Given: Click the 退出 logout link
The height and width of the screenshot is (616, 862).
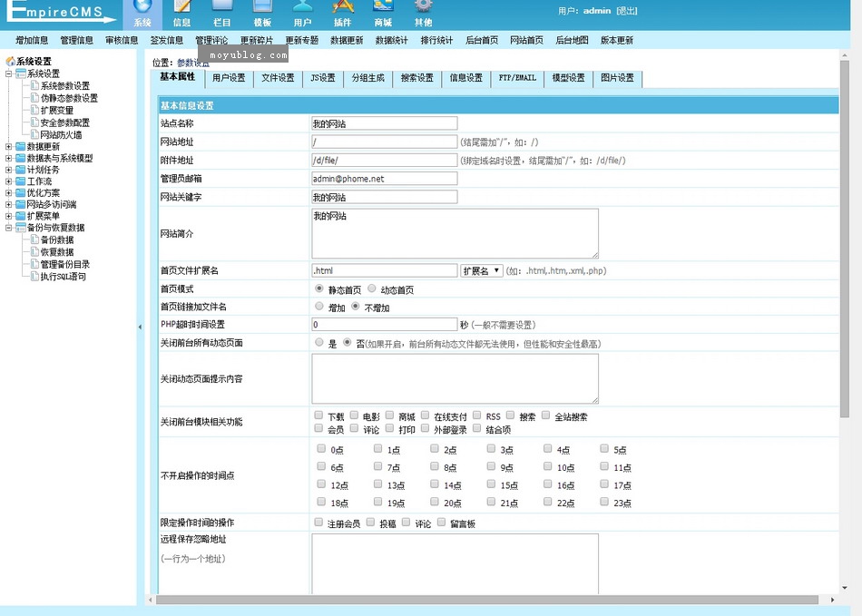Looking at the screenshot, I should tap(627, 11).
